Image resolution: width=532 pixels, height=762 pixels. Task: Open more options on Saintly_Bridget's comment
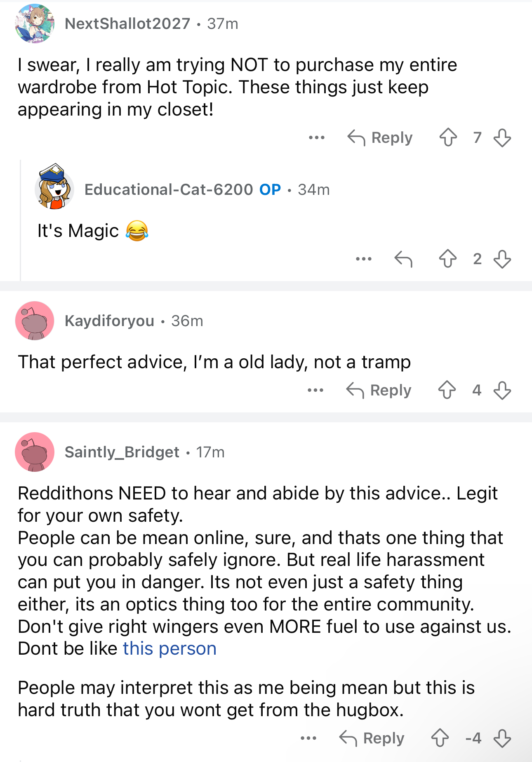[308, 738]
